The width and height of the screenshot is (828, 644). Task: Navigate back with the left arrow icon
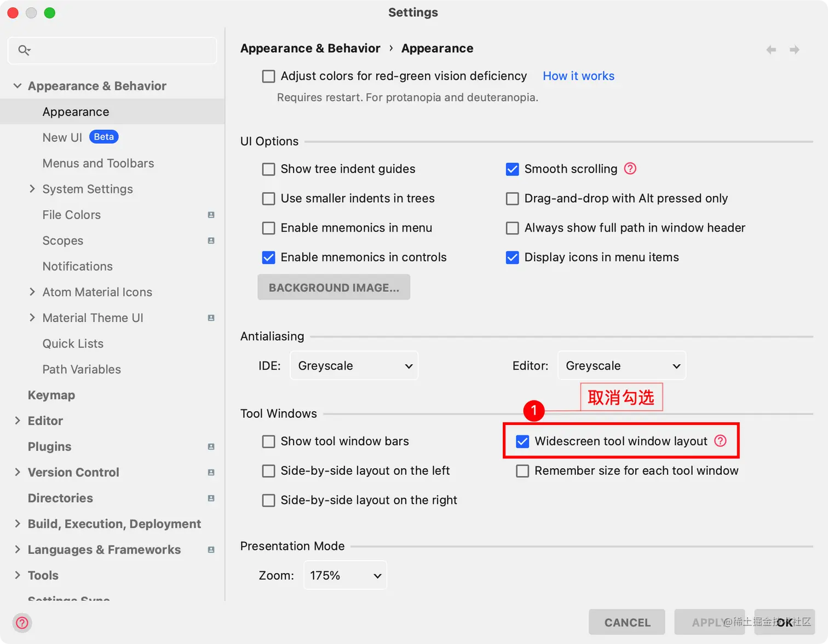tap(771, 50)
